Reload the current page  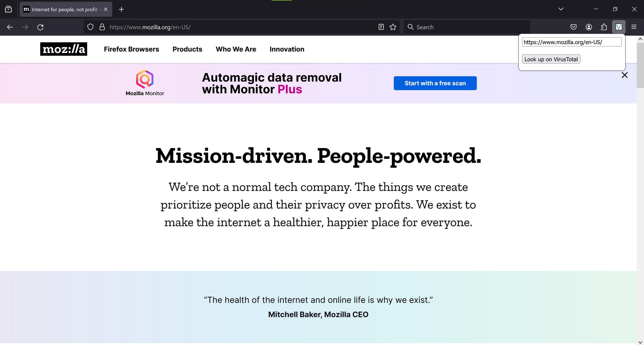tap(40, 27)
